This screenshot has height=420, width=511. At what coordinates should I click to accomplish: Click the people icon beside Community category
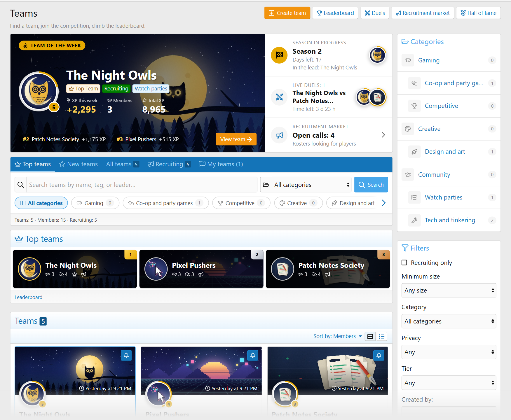tap(408, 175)
